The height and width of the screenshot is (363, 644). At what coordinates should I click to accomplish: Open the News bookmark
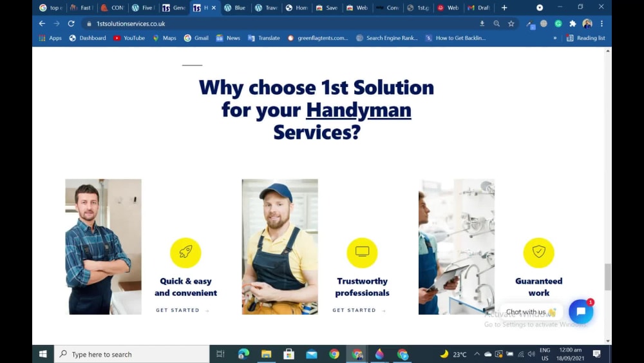tap(228, 38)
